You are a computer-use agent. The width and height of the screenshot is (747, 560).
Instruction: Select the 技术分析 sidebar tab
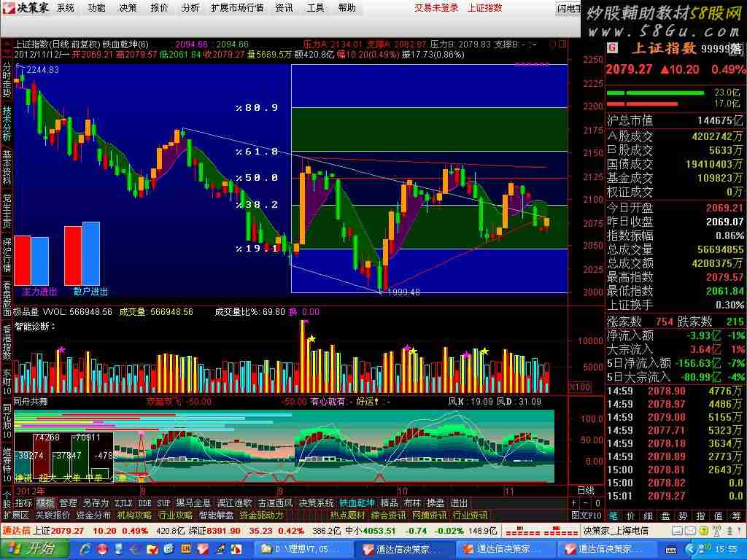tap(7, 123)
